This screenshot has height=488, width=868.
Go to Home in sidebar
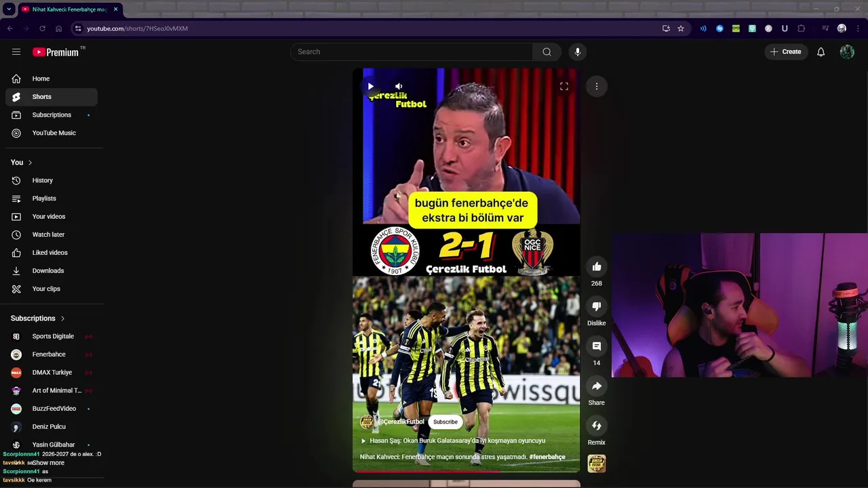52,79
